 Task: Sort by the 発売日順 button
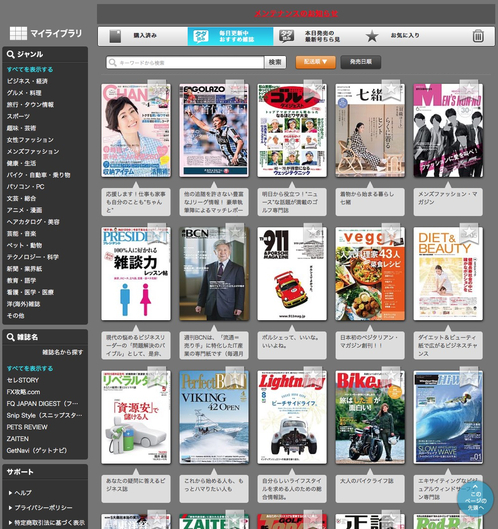[361, 62]
